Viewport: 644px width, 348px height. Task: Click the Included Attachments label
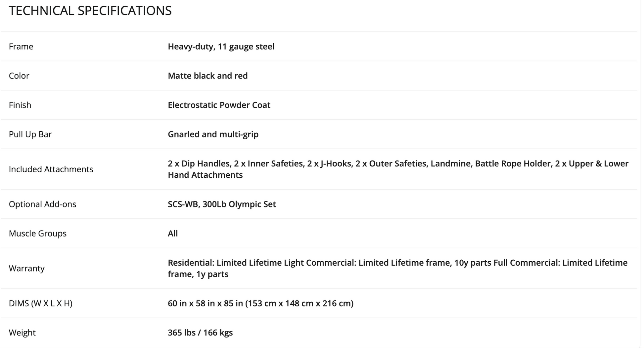[x=51, y=169]
